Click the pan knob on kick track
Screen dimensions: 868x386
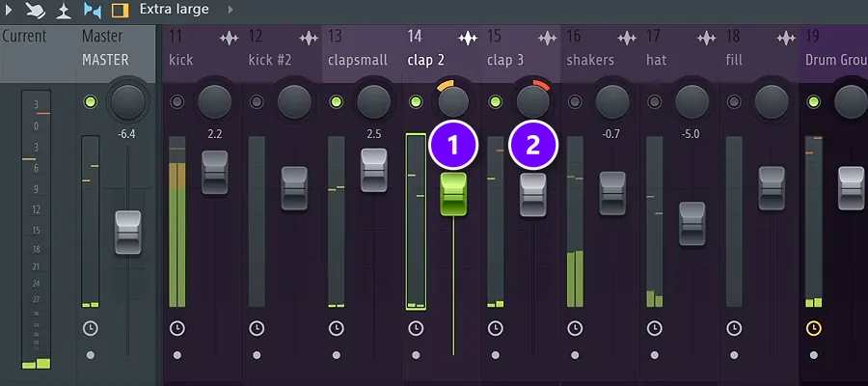pyautogui.click(x=215, y=102)
